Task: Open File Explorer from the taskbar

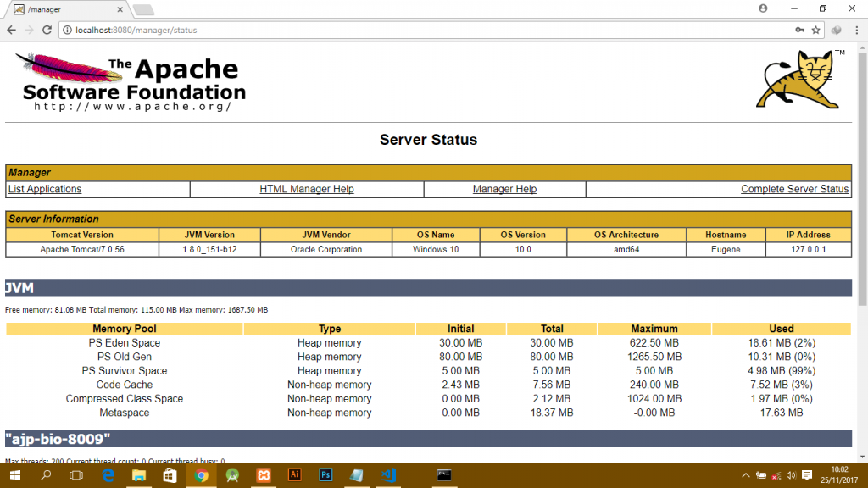Action: (139, 475)
